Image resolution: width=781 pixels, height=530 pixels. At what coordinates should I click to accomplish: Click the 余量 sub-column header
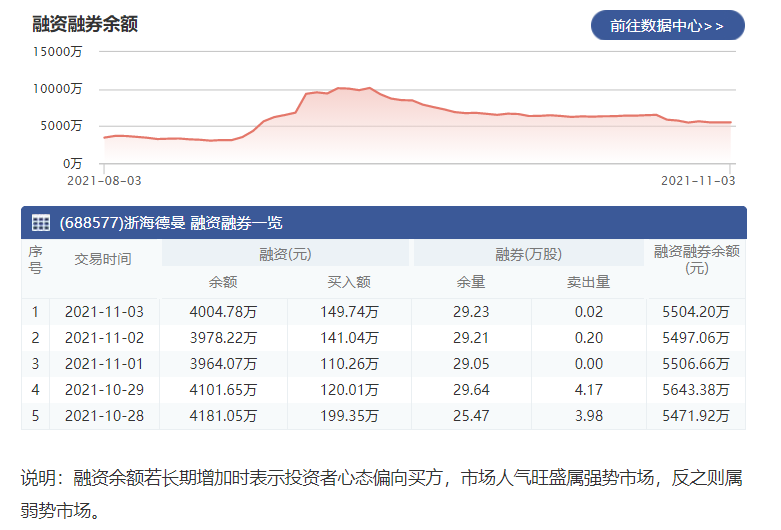[x=471, y=282]
